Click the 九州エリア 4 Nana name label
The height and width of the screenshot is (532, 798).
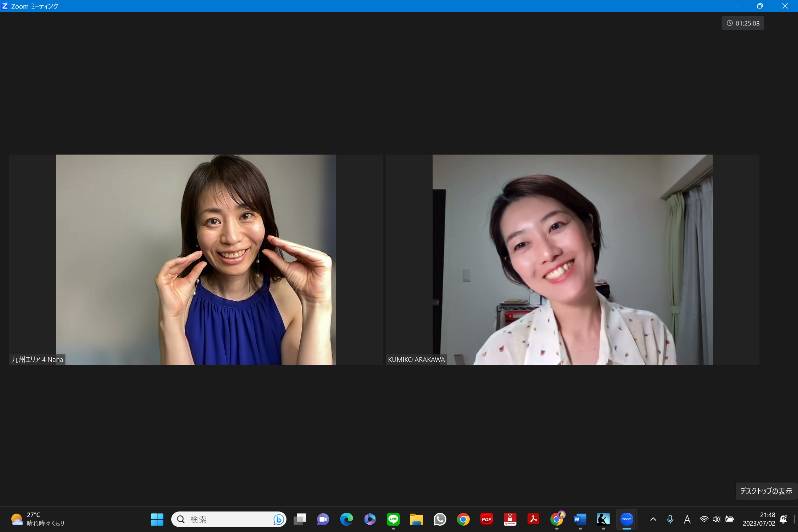(37, 359)
